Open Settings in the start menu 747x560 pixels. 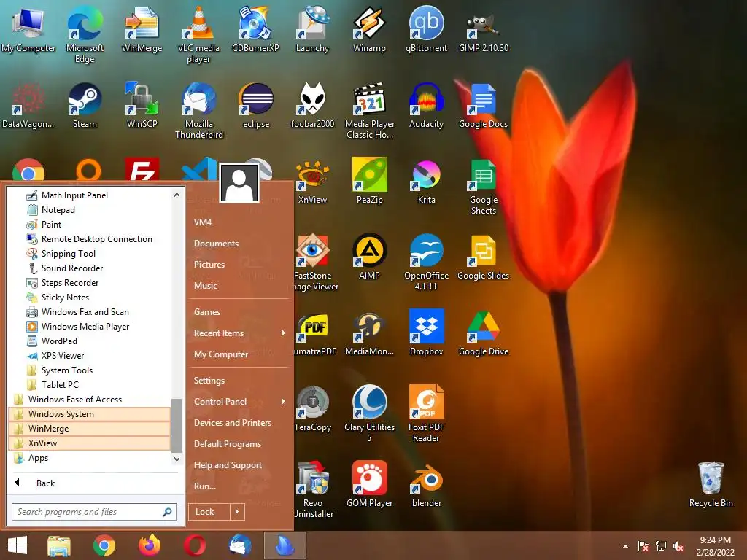click(x=209, y=381)
